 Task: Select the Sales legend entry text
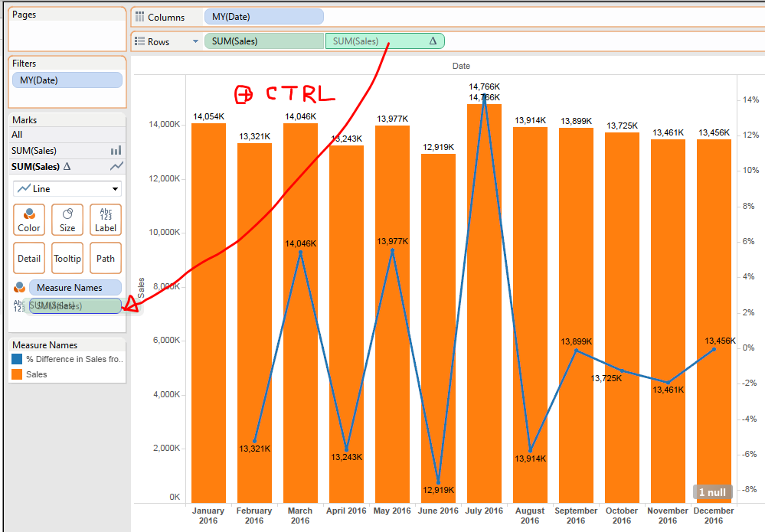click(37, 374)
